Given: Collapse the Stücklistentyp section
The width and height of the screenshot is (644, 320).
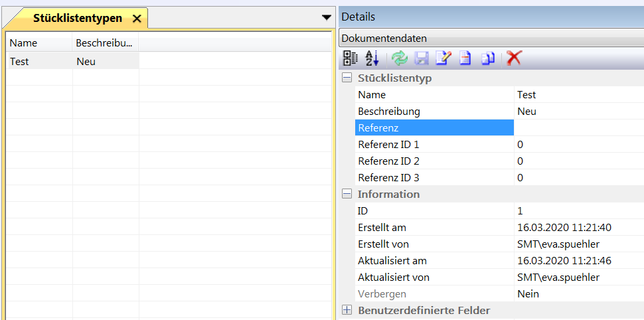Looking at the screenshot, I should coord(347,78).
